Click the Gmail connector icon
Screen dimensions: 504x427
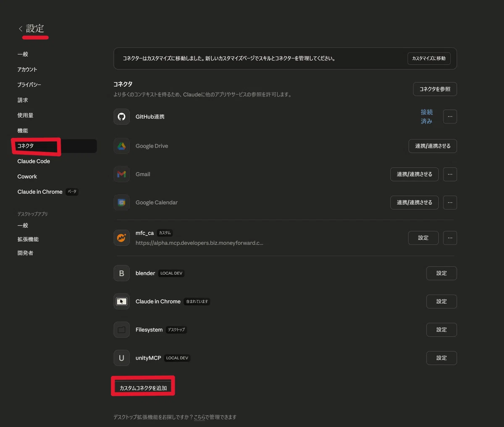point(121,174)
